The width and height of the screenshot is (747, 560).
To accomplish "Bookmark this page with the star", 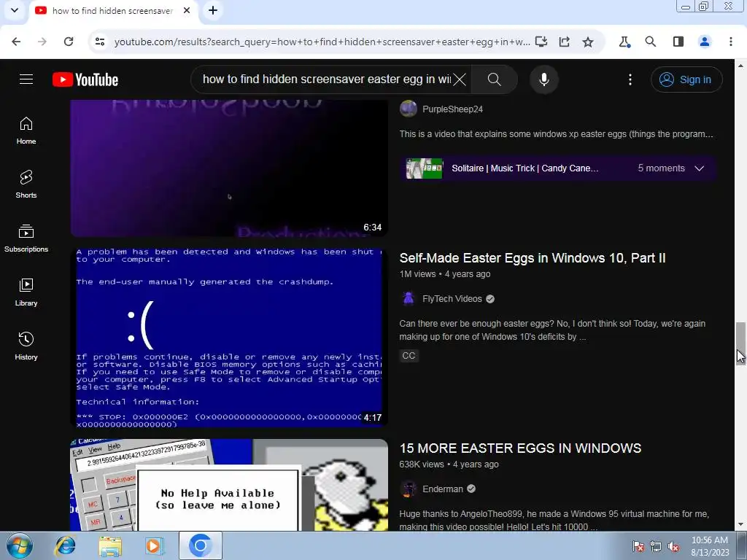I will pos(588,42).
